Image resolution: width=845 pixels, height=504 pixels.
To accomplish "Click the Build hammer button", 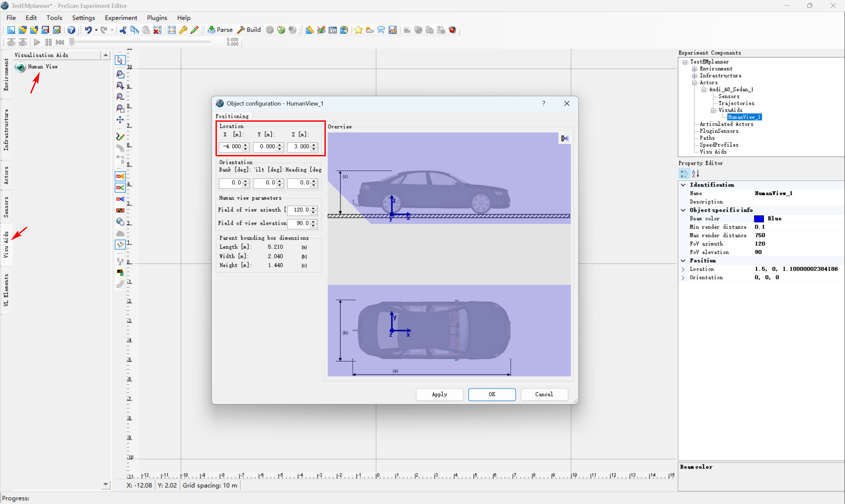I will click(249, 30).
